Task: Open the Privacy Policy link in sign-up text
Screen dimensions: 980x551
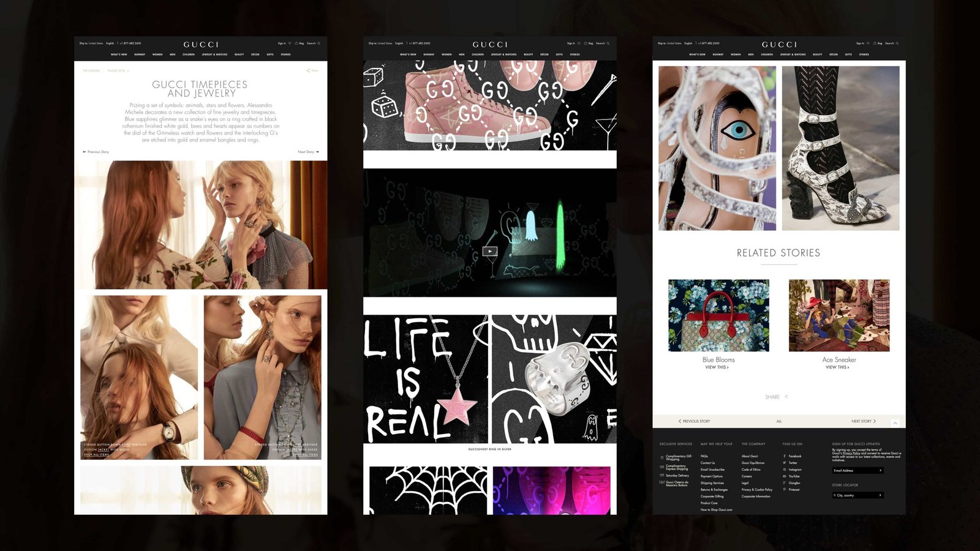Action: click(851, 453)
